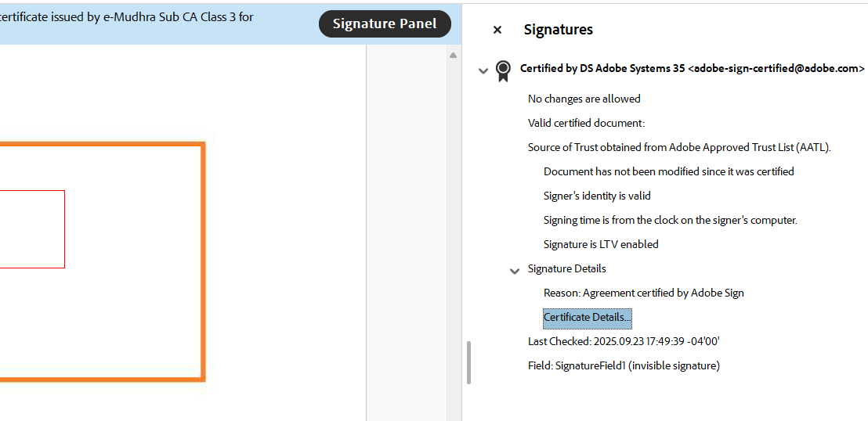Select the Valid certified document row

coord(586,123)
